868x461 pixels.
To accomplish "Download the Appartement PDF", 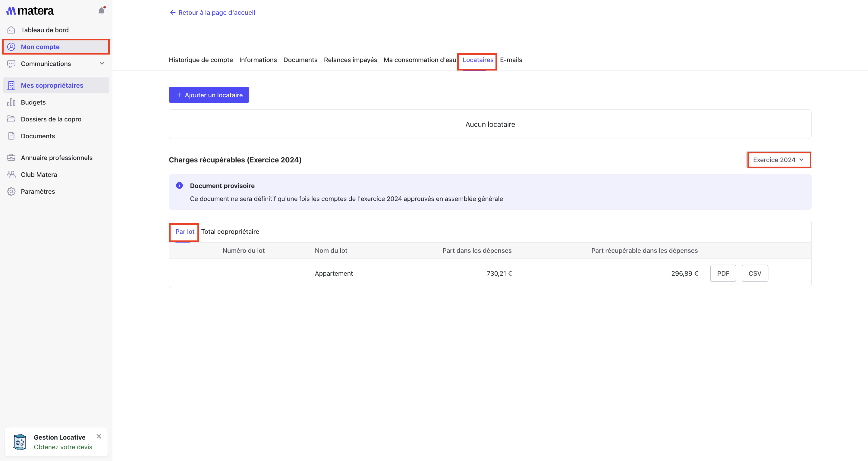I will coord(723,273).
